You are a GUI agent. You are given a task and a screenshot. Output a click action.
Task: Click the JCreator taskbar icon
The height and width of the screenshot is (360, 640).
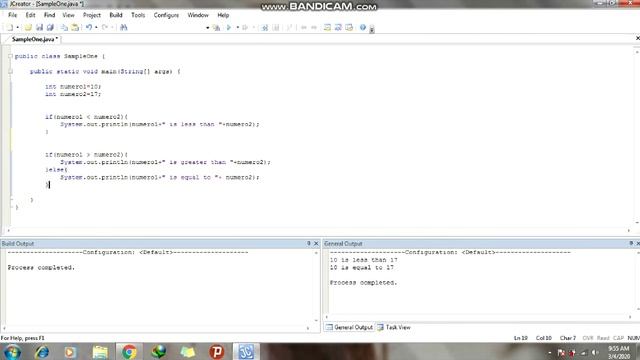pos(246,352)
